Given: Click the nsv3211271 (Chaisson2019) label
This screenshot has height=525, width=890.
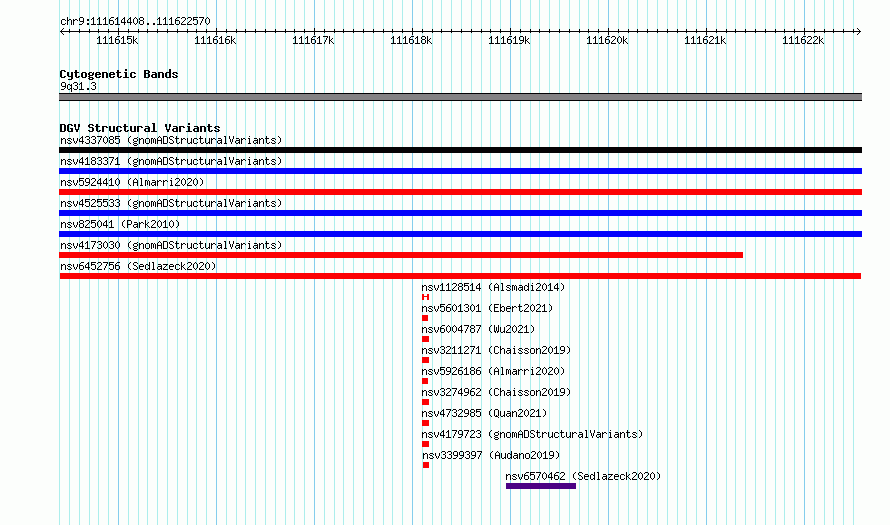Looking at the screenshot, I should 496,350.
